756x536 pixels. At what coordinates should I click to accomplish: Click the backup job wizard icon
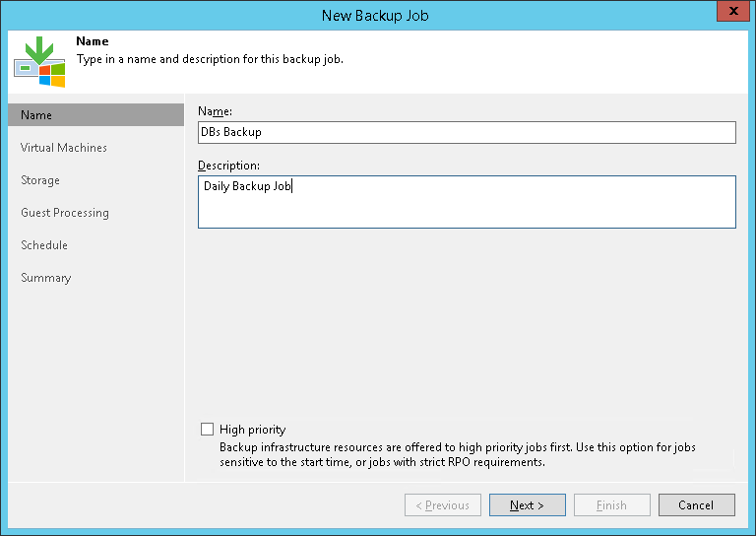[39, 61]
